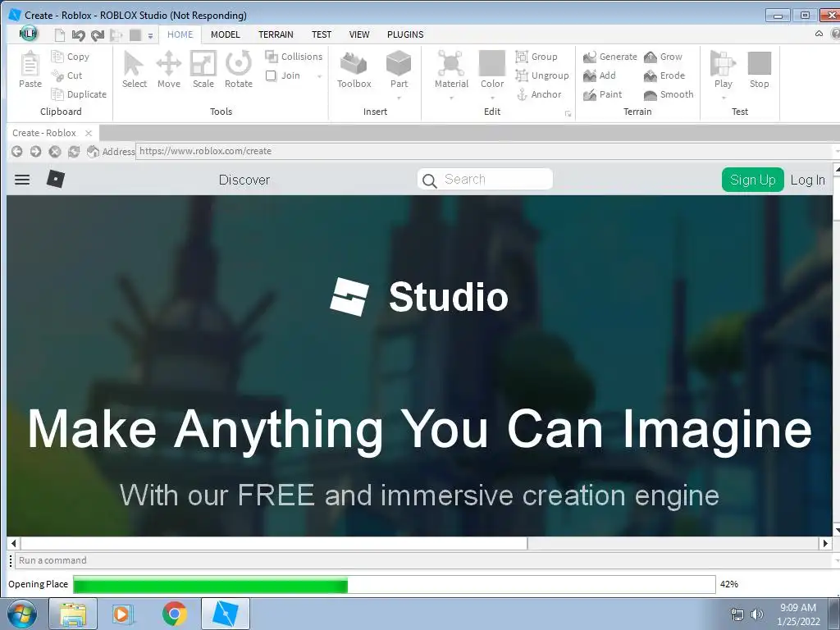Choose the Move tool
The width and height of the screenshot is (840, 630).
[x=169, y=70]
